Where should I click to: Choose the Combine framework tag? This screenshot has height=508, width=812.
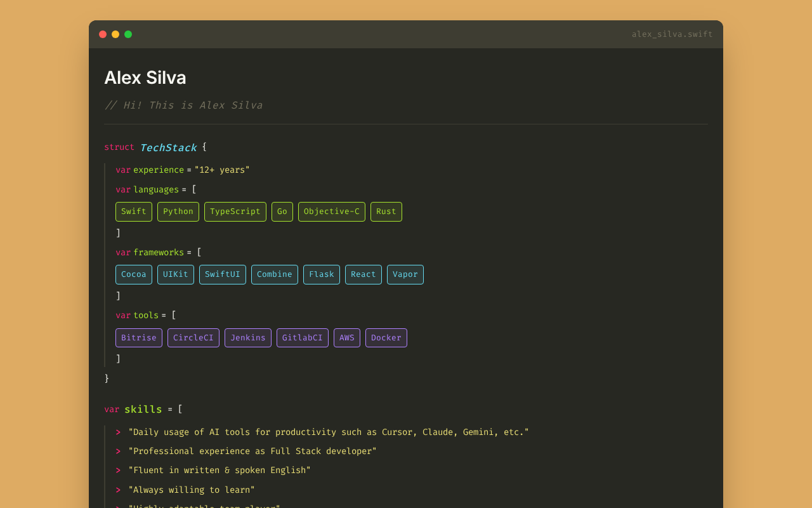[x=275, y=274]
